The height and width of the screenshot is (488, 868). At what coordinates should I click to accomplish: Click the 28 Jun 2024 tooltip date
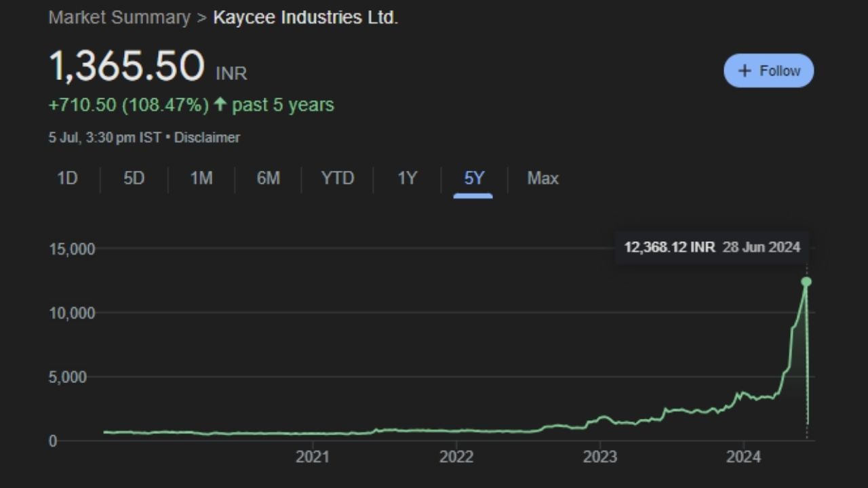pos(762,247)
